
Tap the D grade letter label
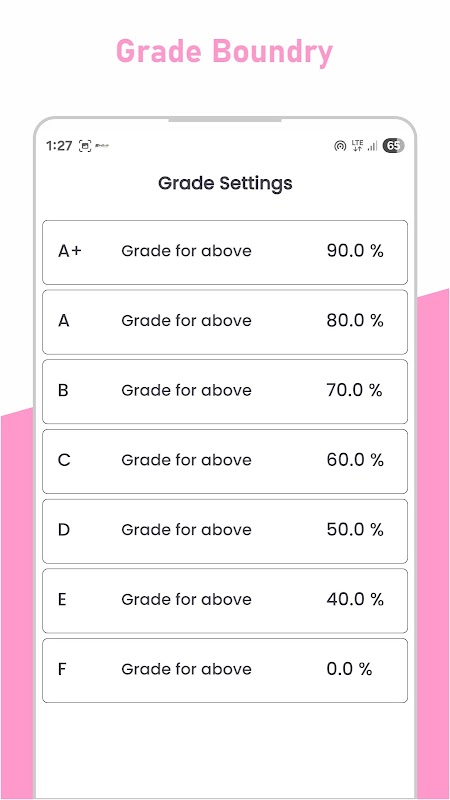click(64, 530)
